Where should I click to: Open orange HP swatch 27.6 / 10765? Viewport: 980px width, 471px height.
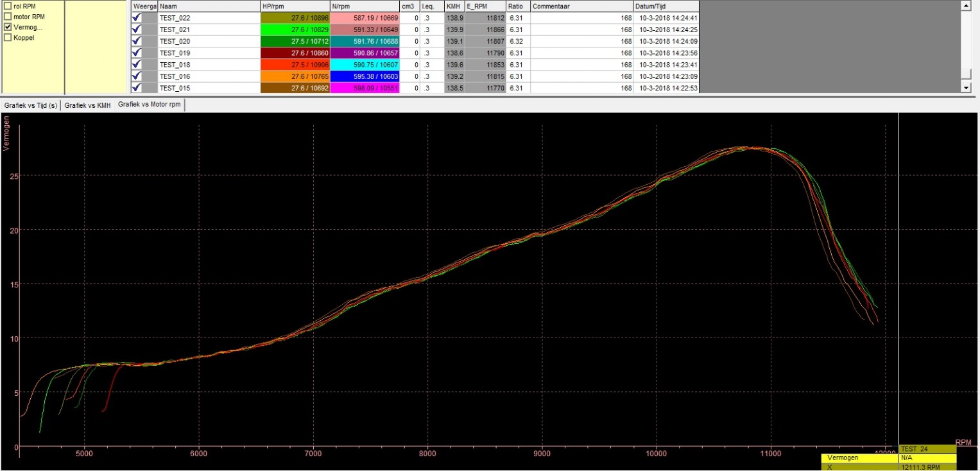pos(295,76)
